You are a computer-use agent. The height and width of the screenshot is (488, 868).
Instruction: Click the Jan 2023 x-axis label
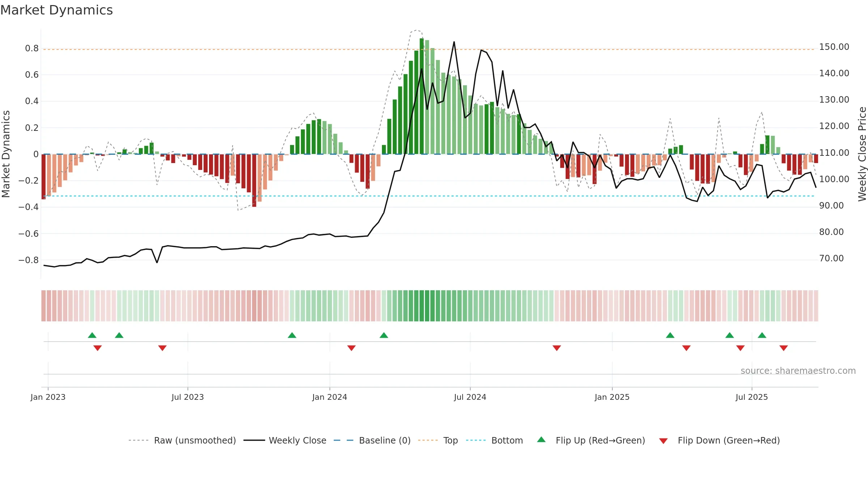coord(48,397)
